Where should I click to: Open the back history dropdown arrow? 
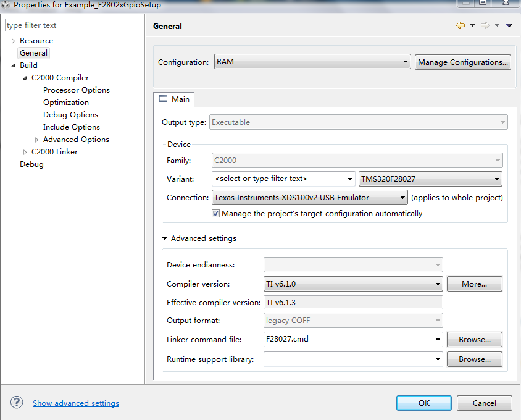pos(472,25)
